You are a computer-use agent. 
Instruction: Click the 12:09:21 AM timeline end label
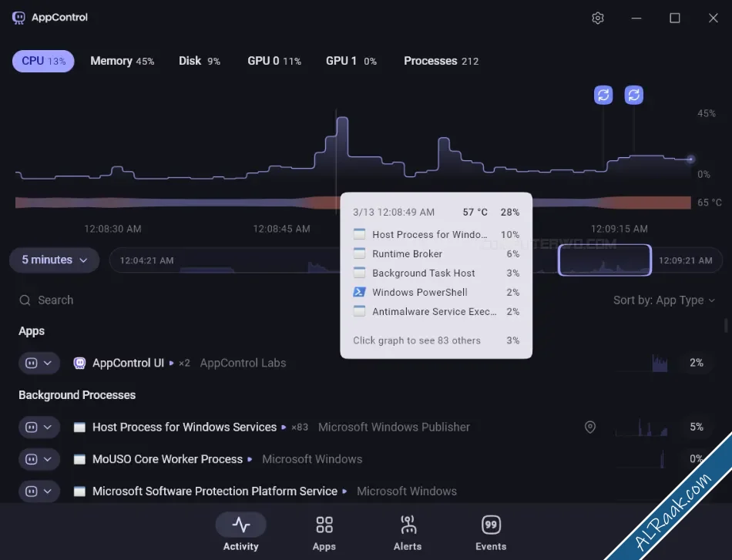click(x=685, y=260)
